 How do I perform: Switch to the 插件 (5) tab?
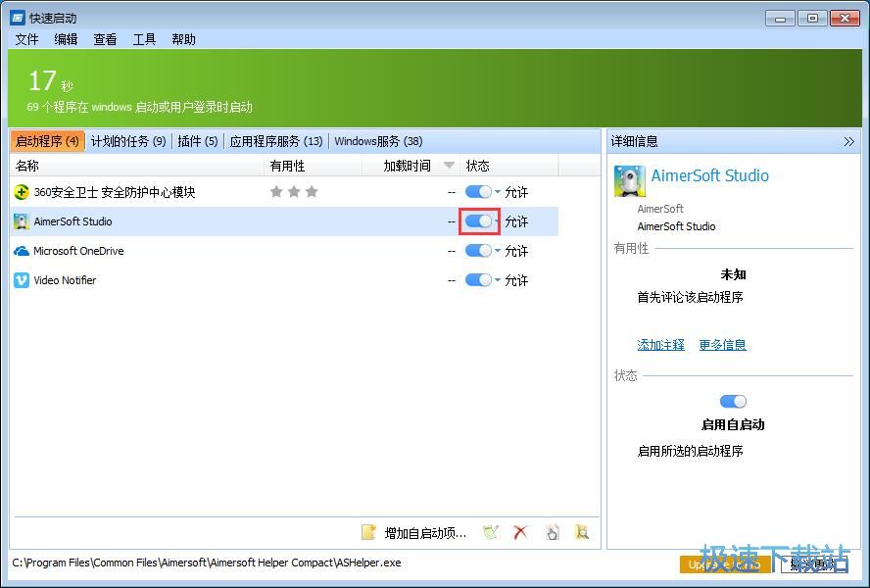[x=198, y=141]
